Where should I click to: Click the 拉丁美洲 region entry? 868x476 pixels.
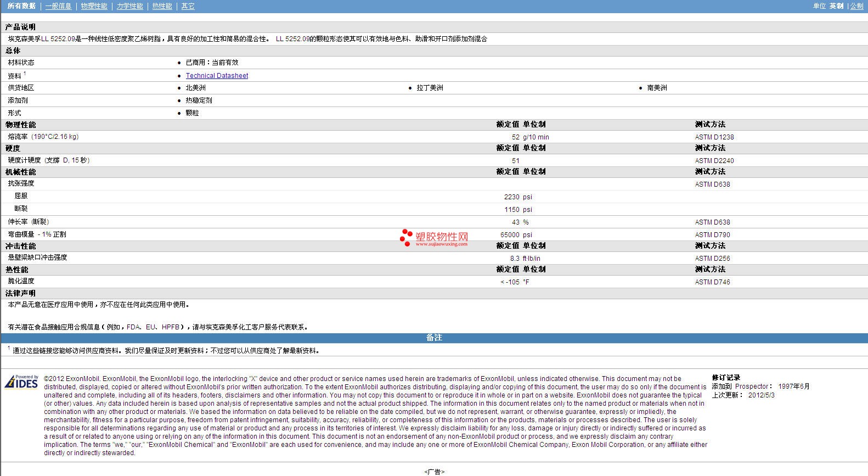tap(430, 88)
